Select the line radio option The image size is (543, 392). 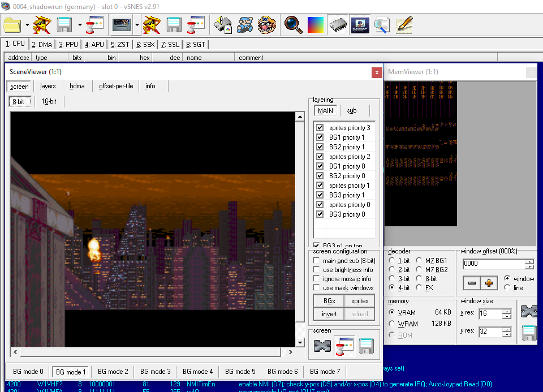(x=507, y=287)
